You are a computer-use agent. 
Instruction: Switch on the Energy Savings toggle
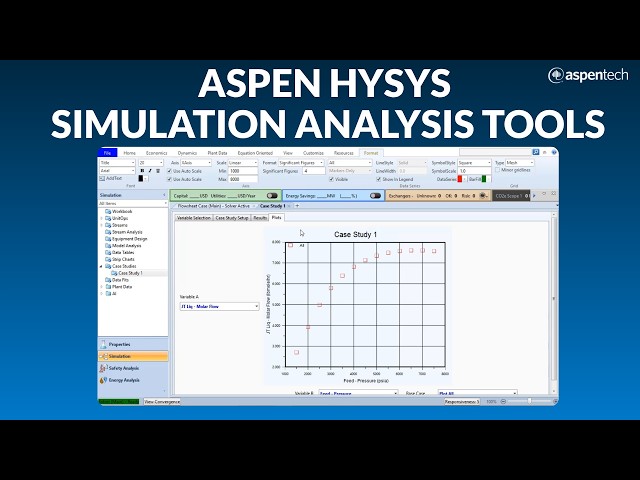[x=375, y=196]
